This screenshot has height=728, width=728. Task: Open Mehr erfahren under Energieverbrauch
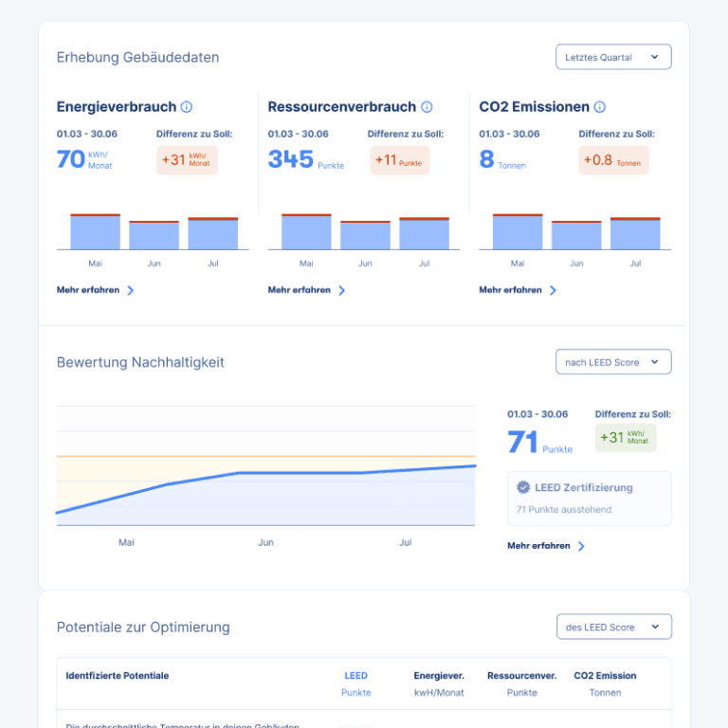[95, 290]
